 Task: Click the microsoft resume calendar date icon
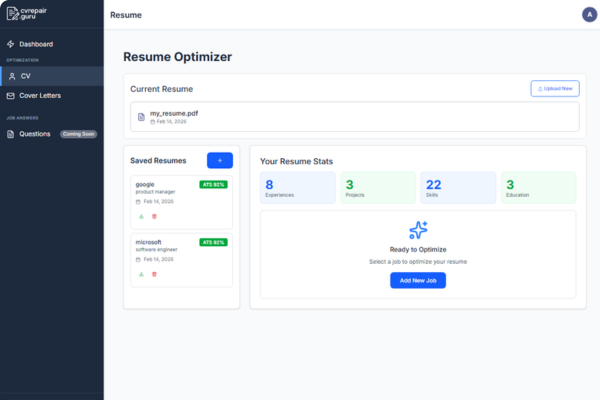(138, 260)
